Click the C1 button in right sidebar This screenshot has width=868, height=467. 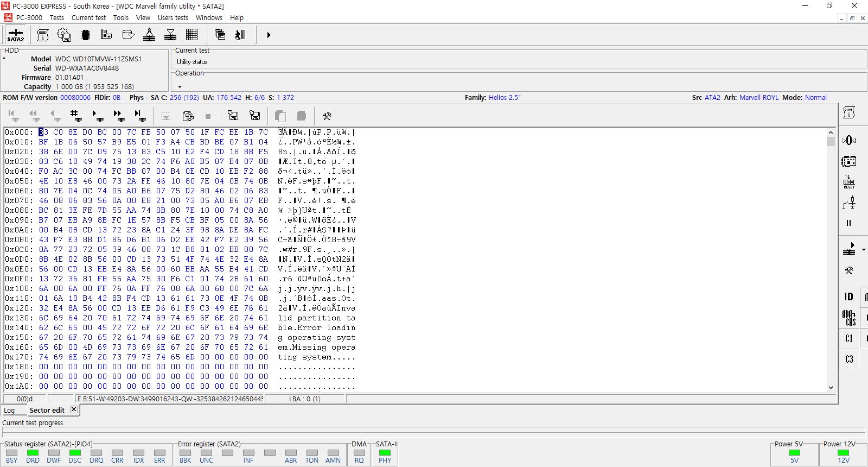(x=849, y=338)
